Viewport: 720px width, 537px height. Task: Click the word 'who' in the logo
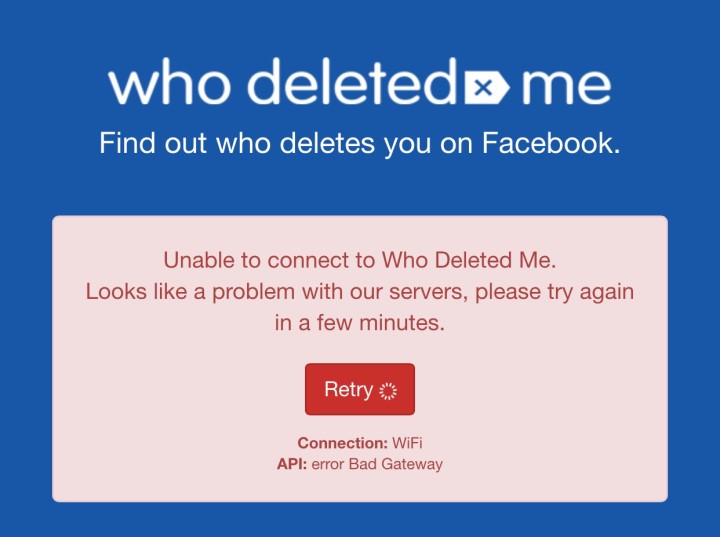[169, 83]
